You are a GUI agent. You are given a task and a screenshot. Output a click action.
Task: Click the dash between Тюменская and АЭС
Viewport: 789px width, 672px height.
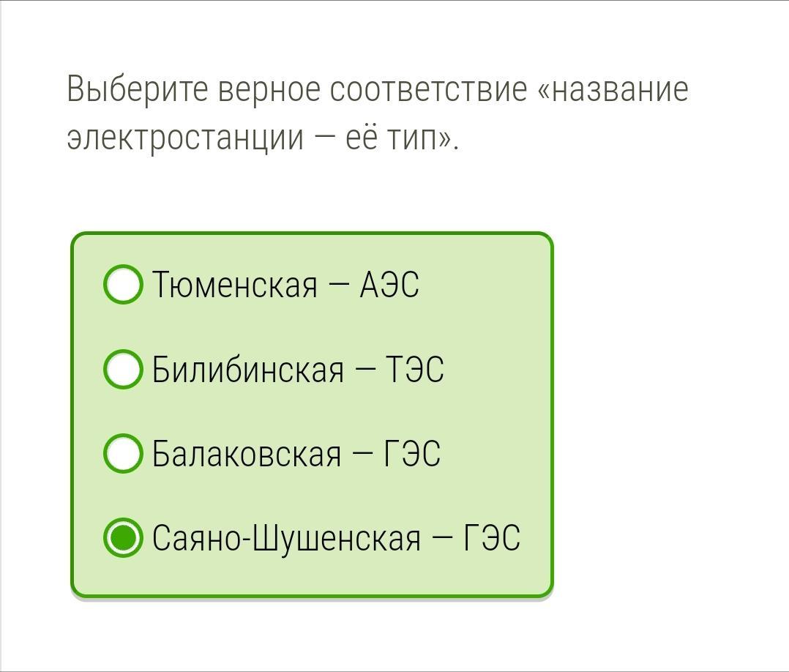coord(339,285)
